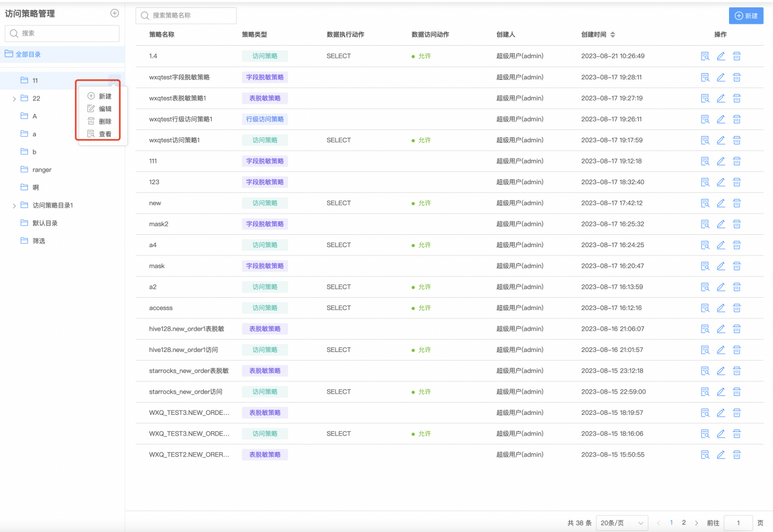Viewport: 773px width, 532px height.
Task: Click policy name wxqtest访问策略1
Action: tap(174, 140)
